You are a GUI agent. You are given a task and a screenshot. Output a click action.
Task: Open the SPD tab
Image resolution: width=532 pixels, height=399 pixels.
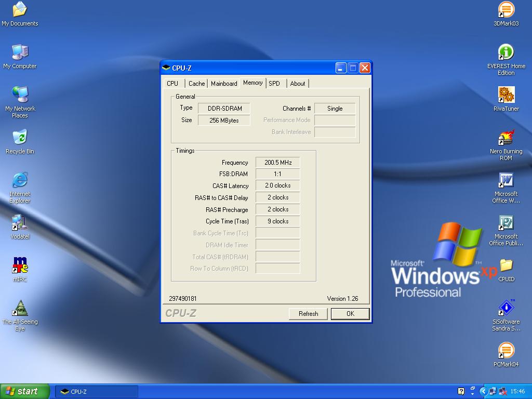tap(274, 84)
